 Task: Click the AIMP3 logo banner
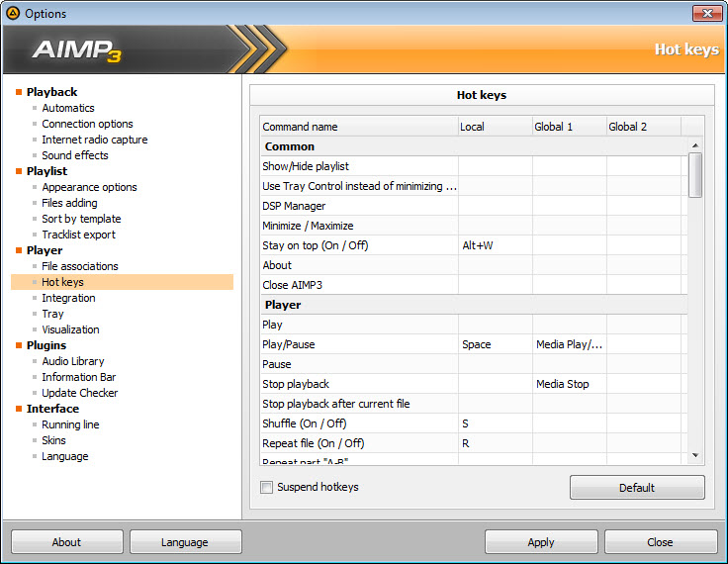(77, 50)
